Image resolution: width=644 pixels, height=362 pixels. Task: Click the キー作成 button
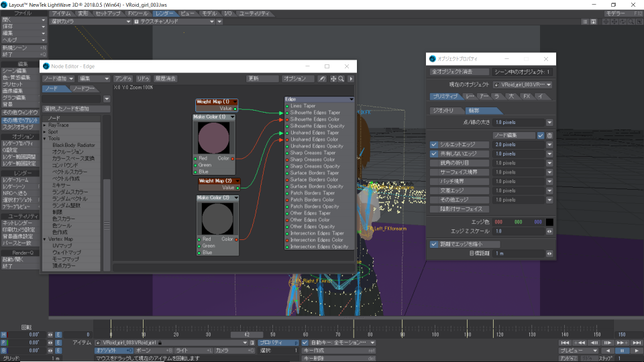click(x=339, y=351)
